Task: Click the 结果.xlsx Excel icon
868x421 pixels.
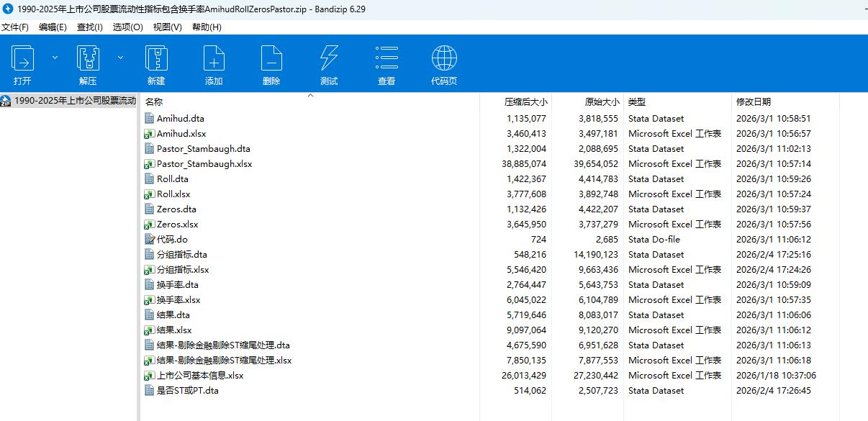Action: click(150, 330)
